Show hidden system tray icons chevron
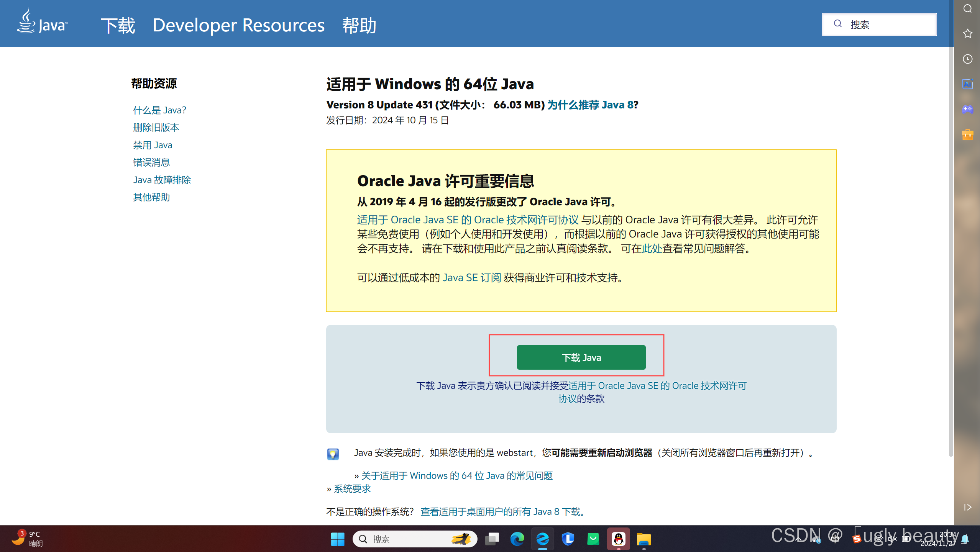This screenshot has width=980, height=552. [798, 539]
